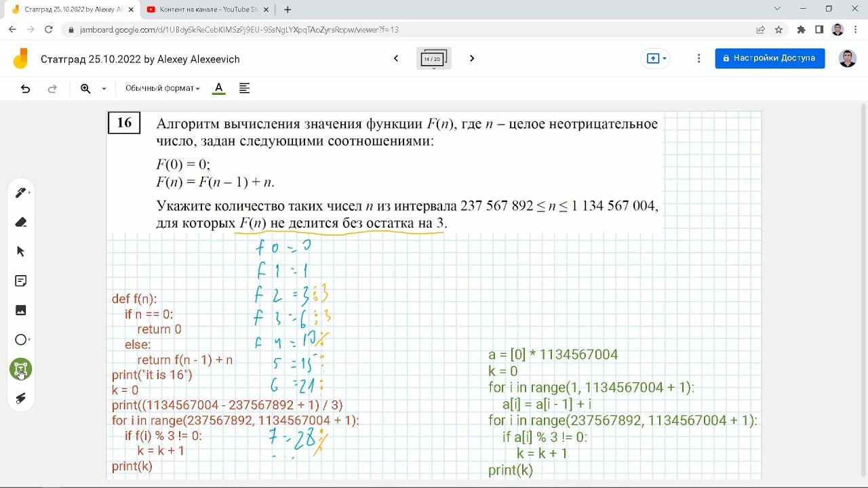Open the Chrome three-dot menu
The height and width of the screenshot is (488, 868).
856,30
